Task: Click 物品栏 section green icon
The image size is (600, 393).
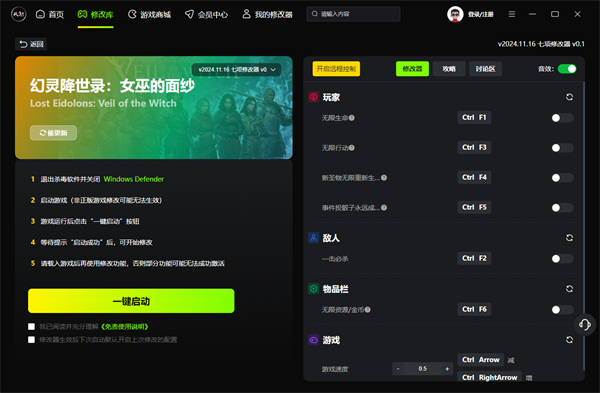Action: tap(313, 289)
